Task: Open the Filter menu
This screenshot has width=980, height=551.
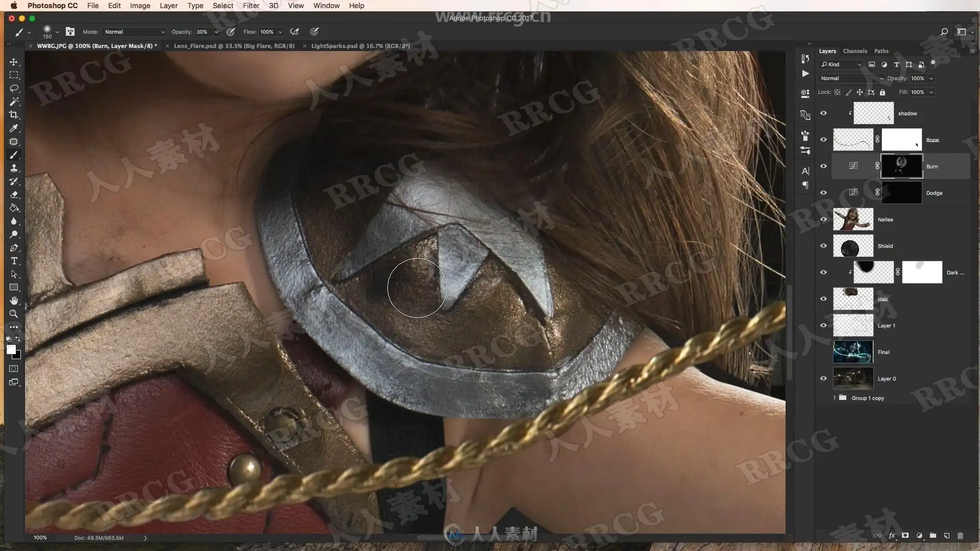Action: pyautogui.click(x=251, y=6)
